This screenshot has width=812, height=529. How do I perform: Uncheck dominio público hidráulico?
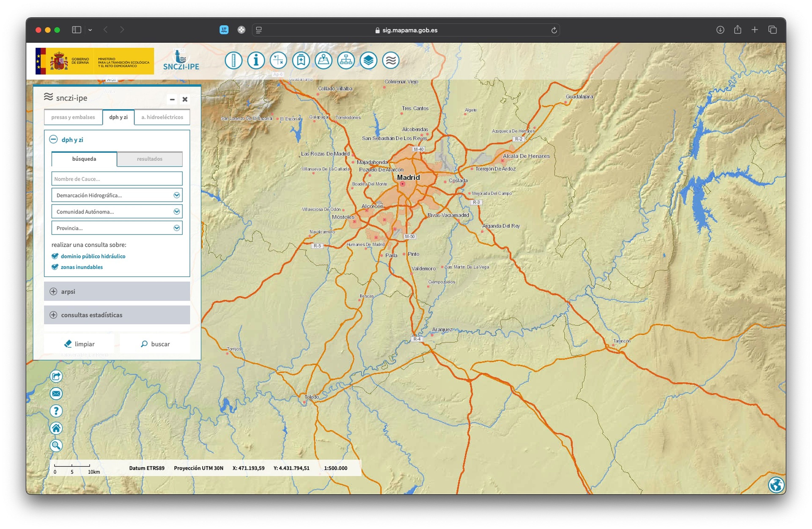coord(55,256)
